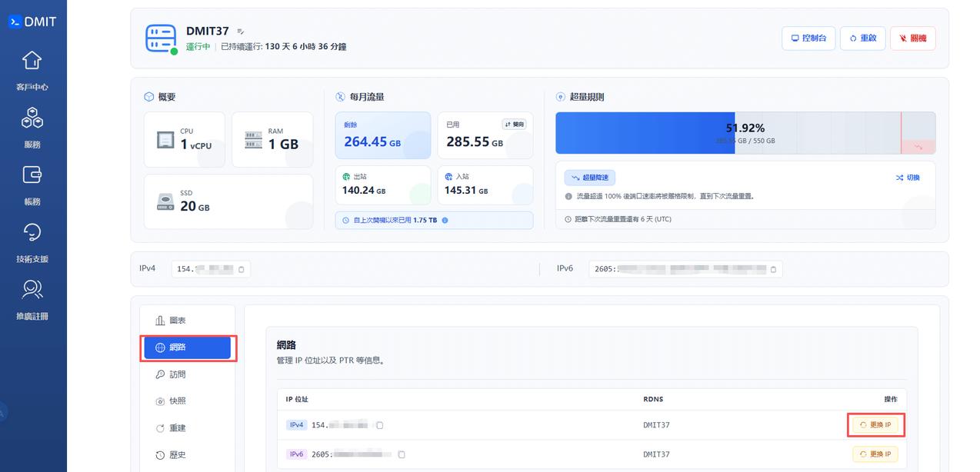This screenshot has height=472, width=980.
Task: Open the 帳務 billing section in sidebar
Action: [x=32, y=184]
